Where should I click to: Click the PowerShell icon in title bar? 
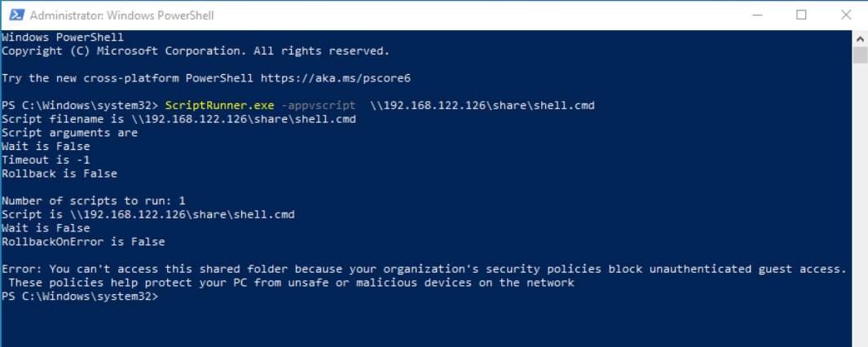point(15,15)
